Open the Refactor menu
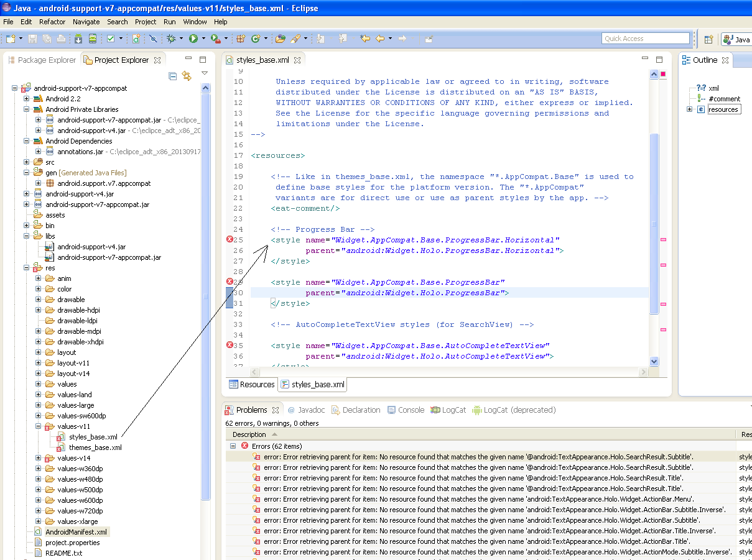Screen dimensions: 752x560 tap(52, 22)
